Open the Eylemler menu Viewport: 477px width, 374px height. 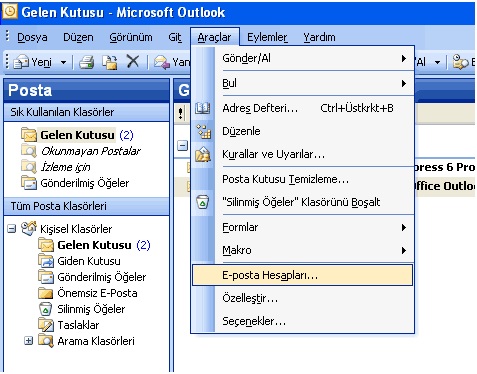click(267, 37)
